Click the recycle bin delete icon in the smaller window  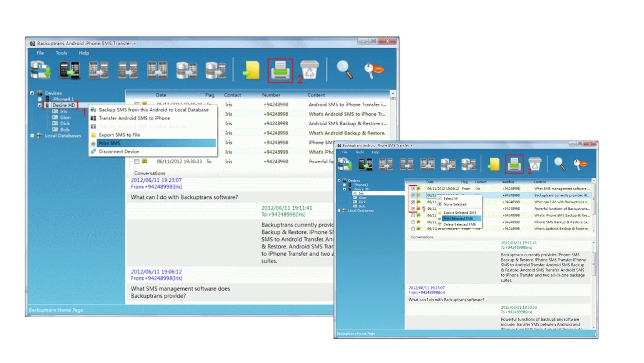click(x=534, y=164)
